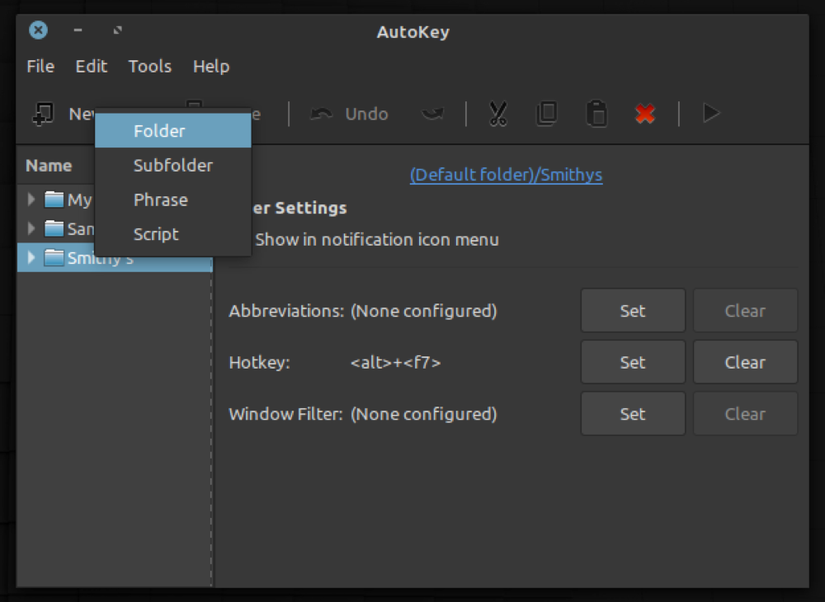The width and height of the screenshot is (825, 602).
Task: Collapse the second tree folder entry
Action: tap(30, 228)
